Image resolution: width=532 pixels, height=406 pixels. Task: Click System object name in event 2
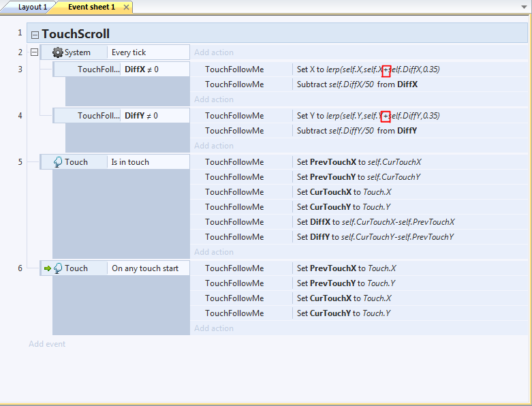coord(78,52)
